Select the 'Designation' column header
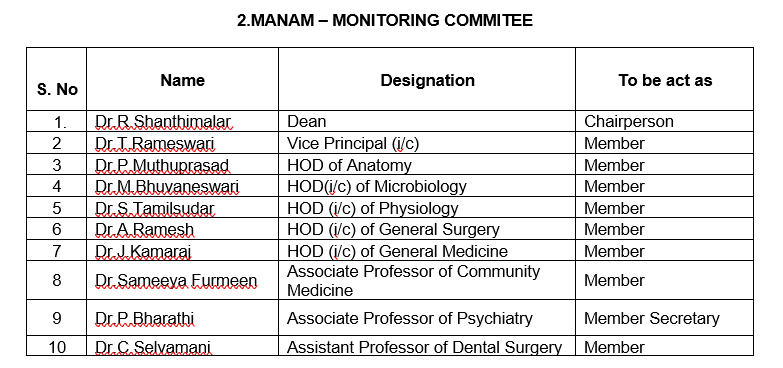The width and height of the screenshot is (783, 368). [427, 80]
